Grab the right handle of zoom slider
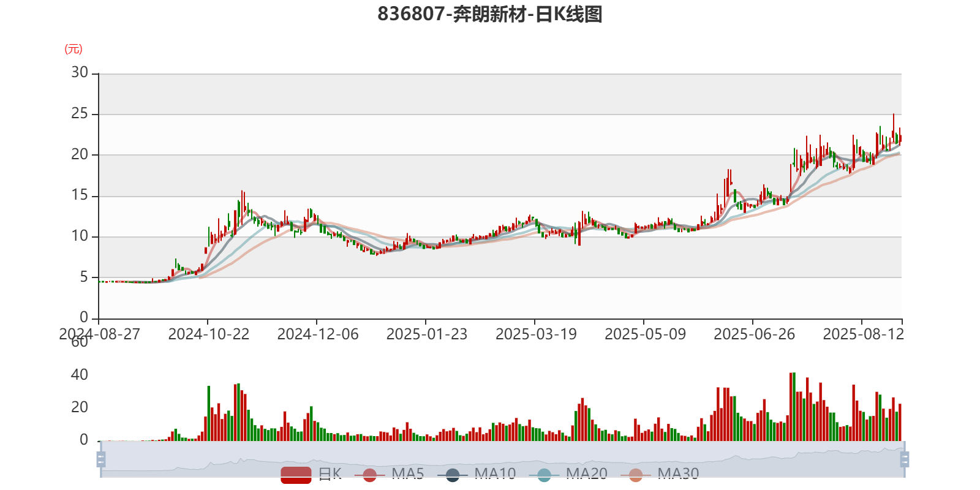The width and height of the screenshot is (980, 490). [904, 459]
